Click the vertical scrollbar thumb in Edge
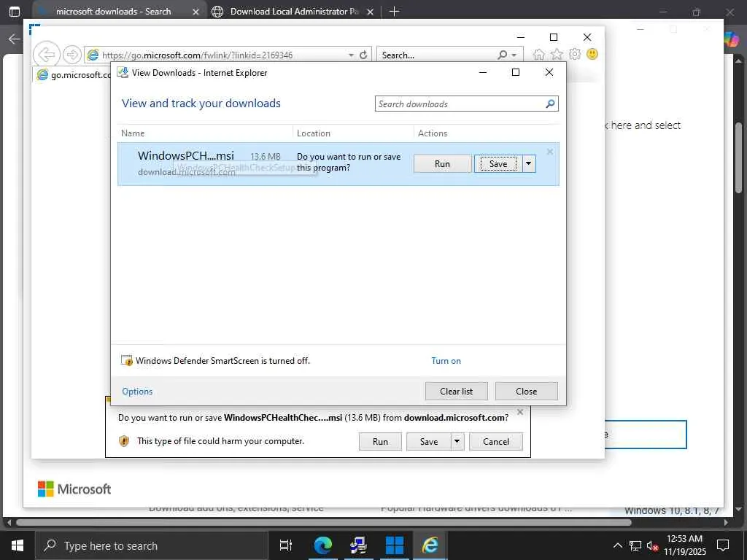The width and height of the screenshot is (747, 560). click(739, 157)
